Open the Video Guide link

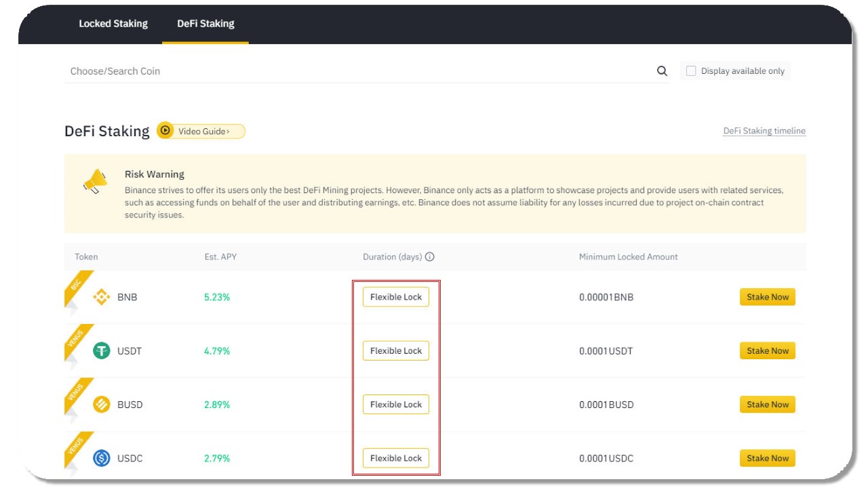[x=201, y=131]
